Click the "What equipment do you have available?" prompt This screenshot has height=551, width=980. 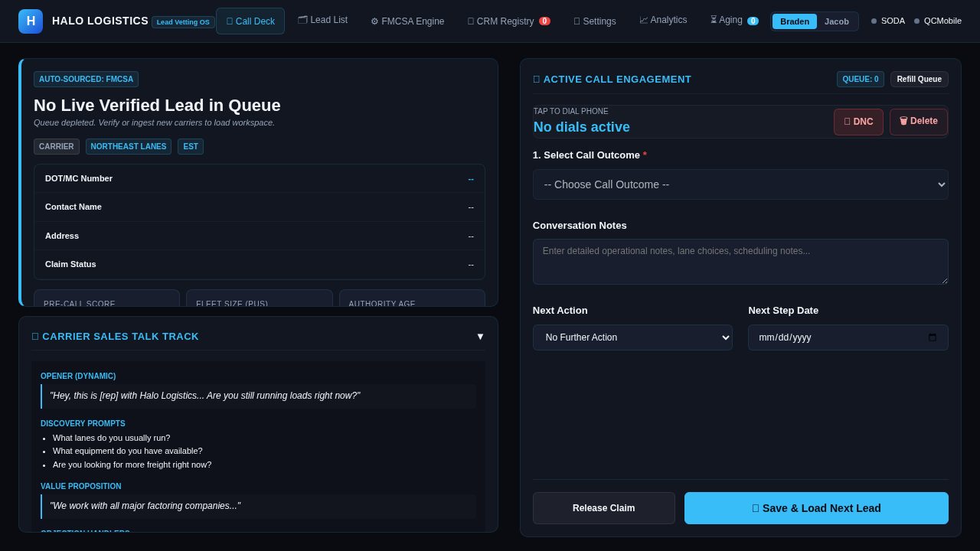coord(128,451)
